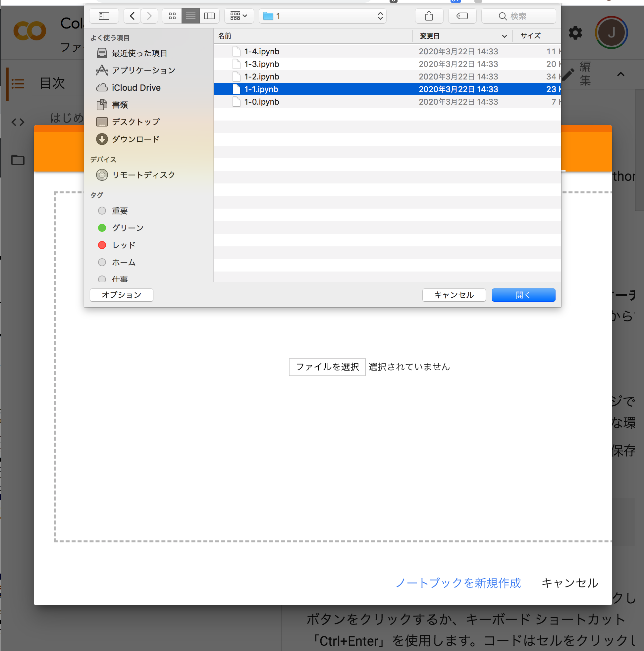Switch to icon grid view
This screenshot has width=644, height=651.
click(x=172, y=16)
